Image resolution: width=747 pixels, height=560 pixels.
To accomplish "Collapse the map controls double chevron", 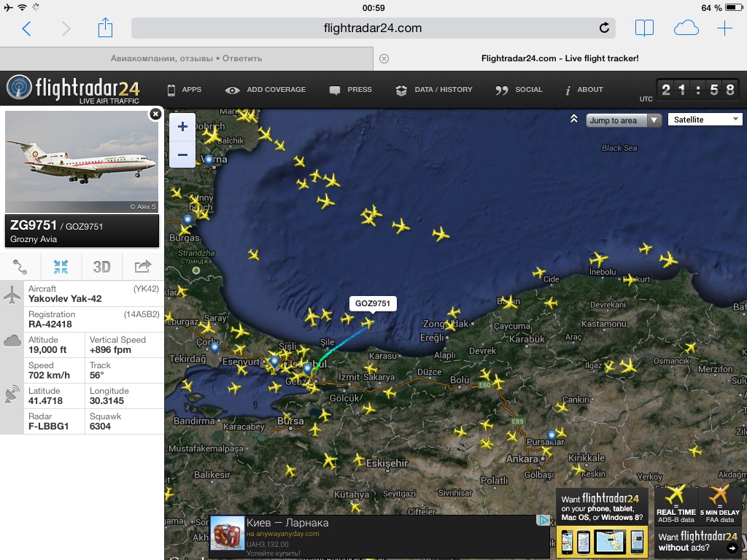I will 574,119.
